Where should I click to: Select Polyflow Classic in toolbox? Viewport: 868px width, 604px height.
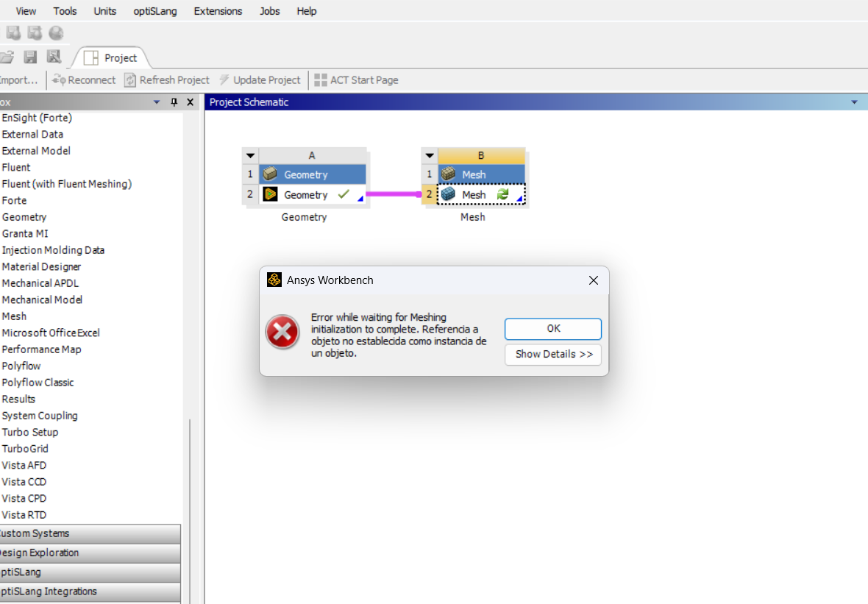[37, 383]
